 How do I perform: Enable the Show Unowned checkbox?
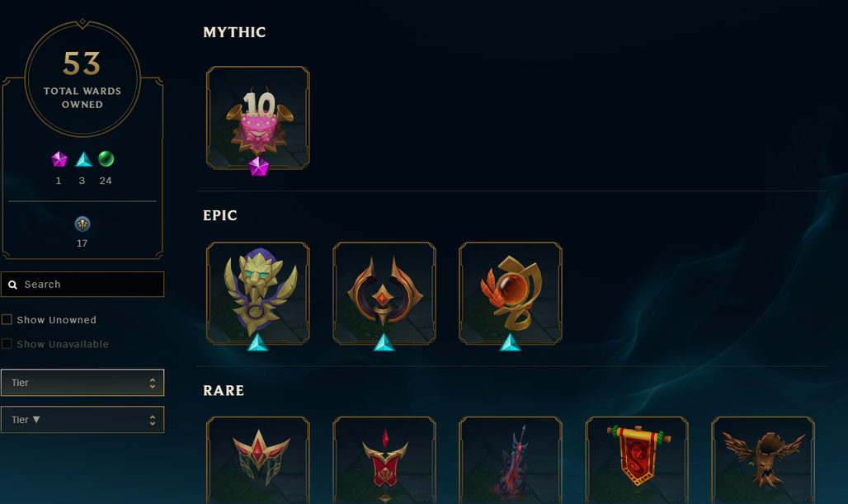[7, 319]
